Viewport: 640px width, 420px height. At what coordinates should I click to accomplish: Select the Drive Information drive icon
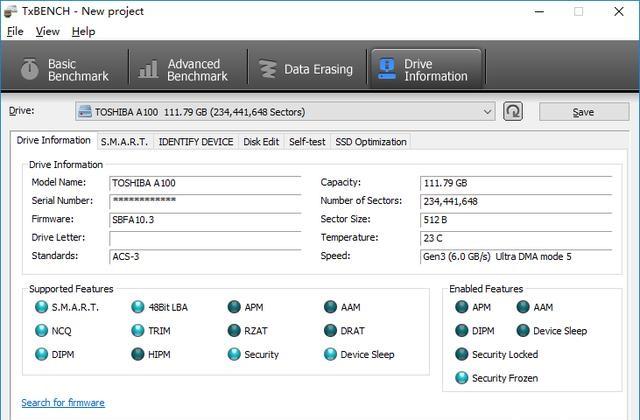click(x=387, y=69)
